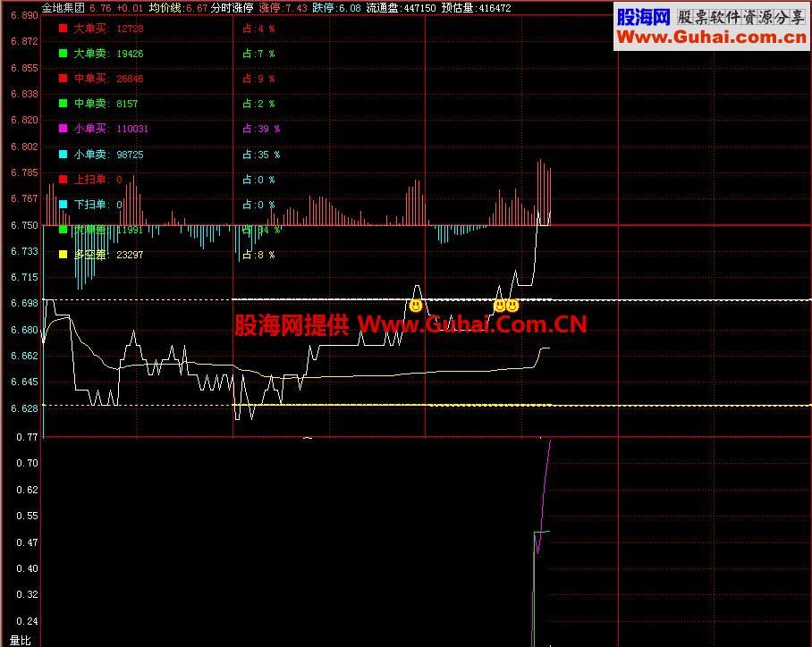This screenshot has height=647, width=812.
Task: Click the 流通盘 value in header
Action: tap(419, 7)
